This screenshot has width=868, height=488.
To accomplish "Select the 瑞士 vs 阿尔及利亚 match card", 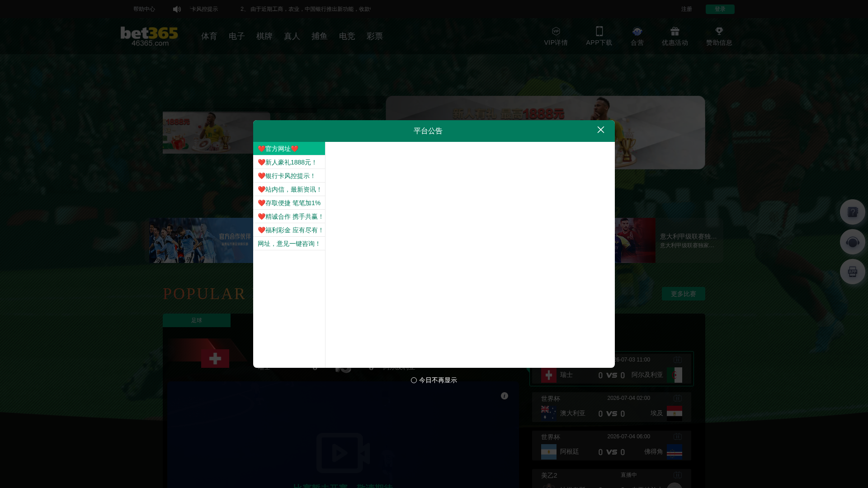I will pos(611,369).
